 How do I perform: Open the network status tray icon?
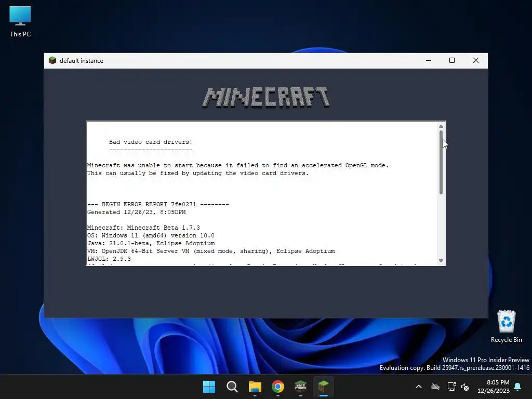tap(451, 387)
